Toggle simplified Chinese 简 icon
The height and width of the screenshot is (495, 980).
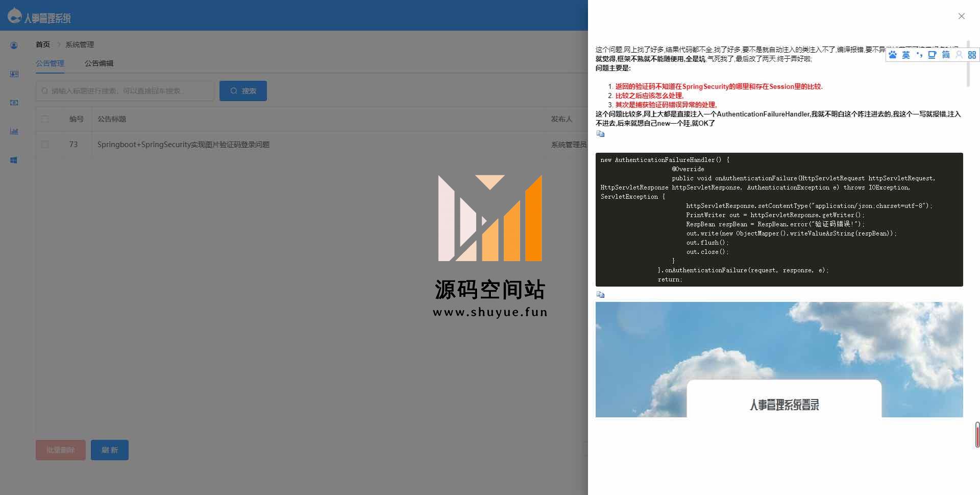click(946, 55)
